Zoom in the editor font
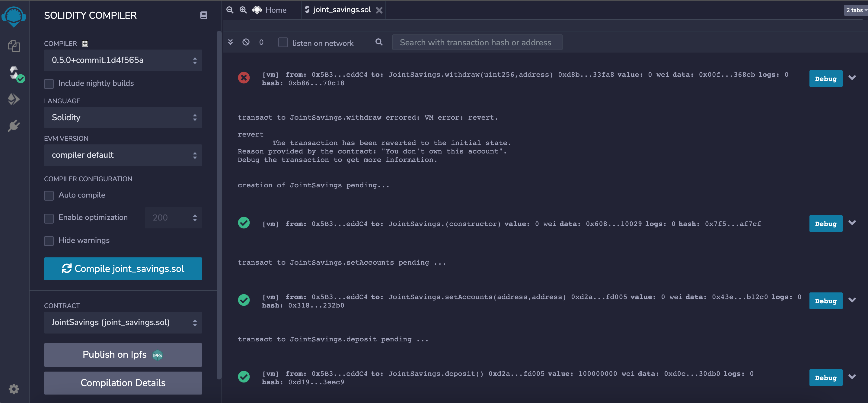Screen dimensions: 868x403 243,10
